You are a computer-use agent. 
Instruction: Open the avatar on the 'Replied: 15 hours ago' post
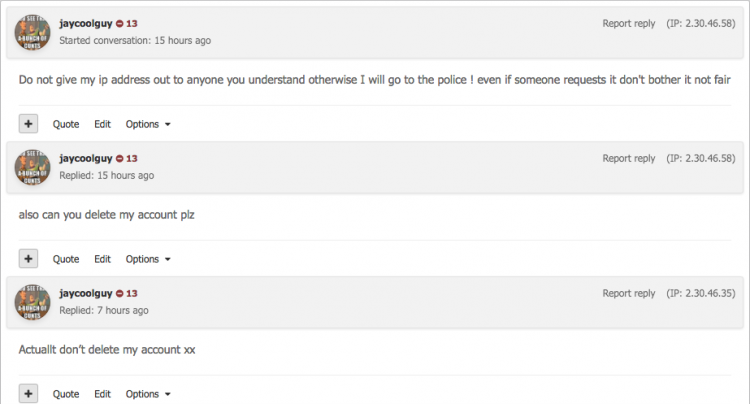(33, 167)
